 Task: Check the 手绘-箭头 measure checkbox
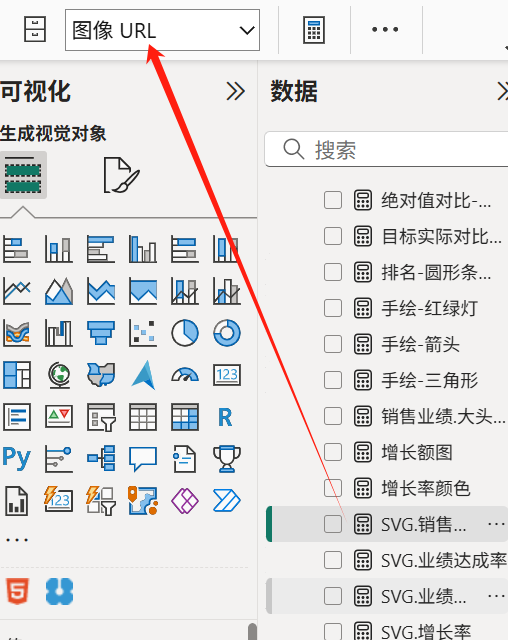click(333, 344)
